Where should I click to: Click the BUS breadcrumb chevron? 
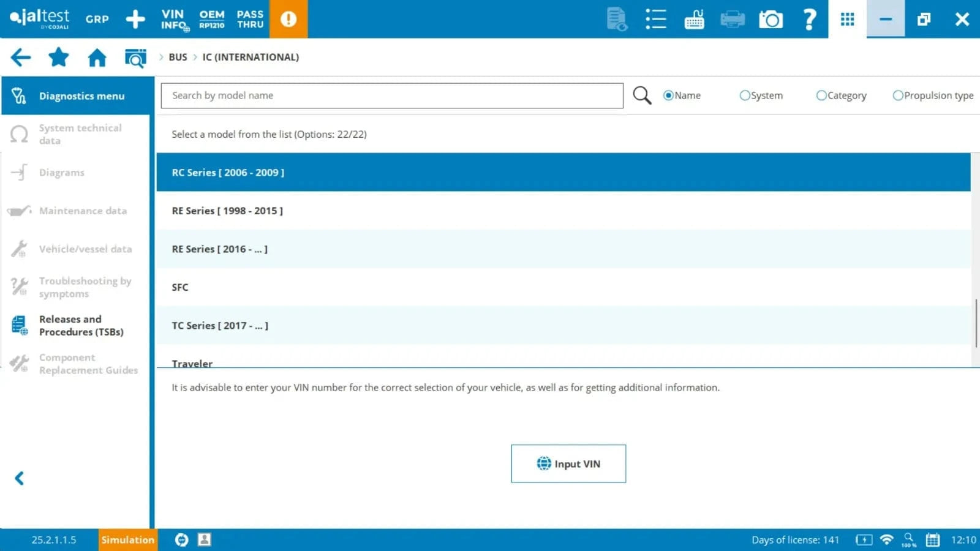[x=162, y=57]
